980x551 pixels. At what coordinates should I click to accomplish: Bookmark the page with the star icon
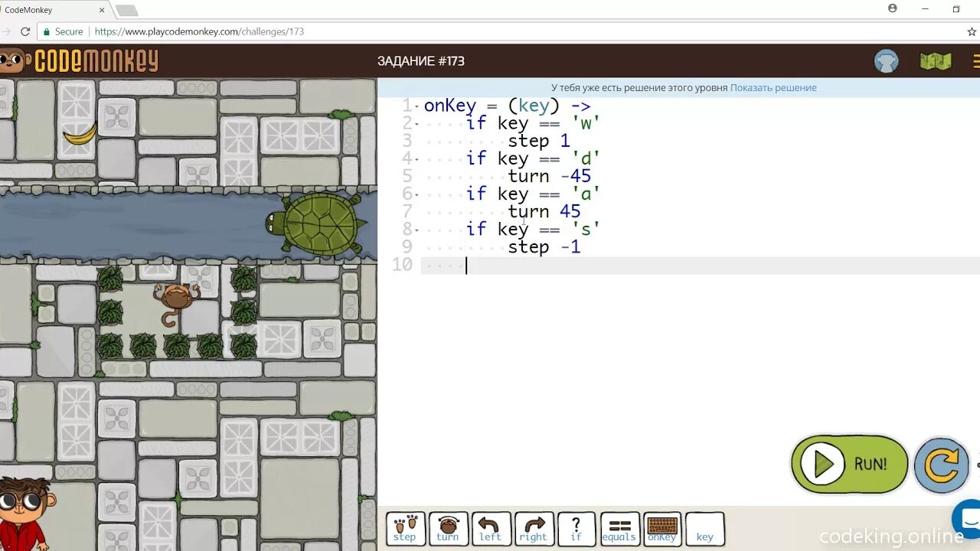pos(972,31)
